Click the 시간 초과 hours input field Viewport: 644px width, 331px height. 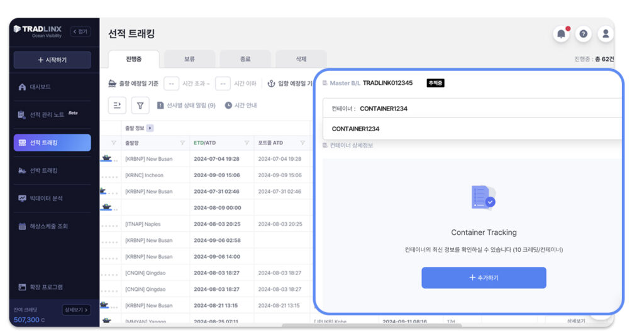[x=171, y=84]
